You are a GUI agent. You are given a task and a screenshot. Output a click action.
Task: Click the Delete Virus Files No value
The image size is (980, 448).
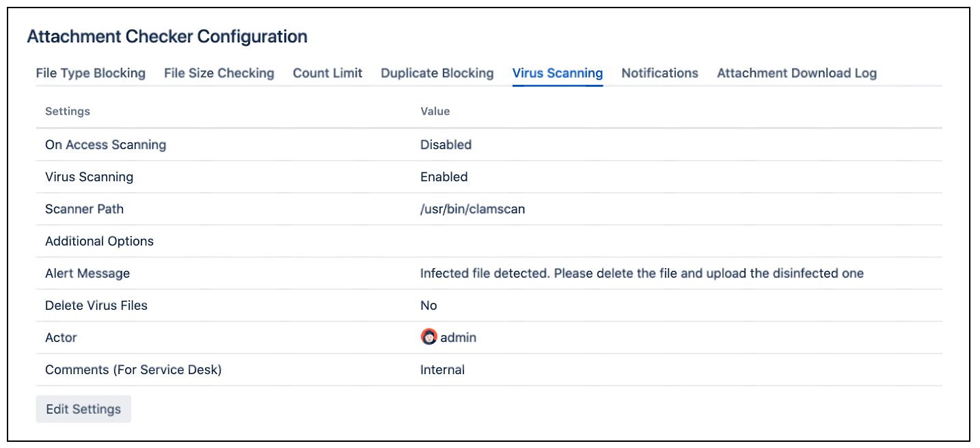(428, 305)
